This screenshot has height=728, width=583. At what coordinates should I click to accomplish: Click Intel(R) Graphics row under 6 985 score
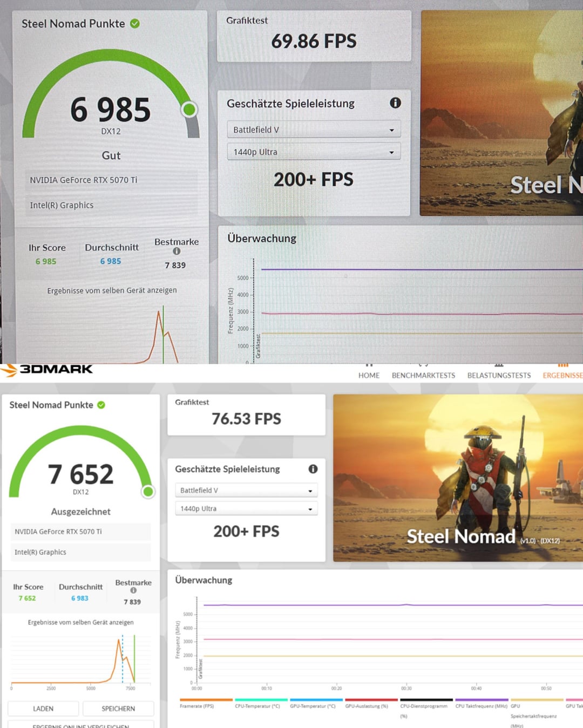[111, 205]
